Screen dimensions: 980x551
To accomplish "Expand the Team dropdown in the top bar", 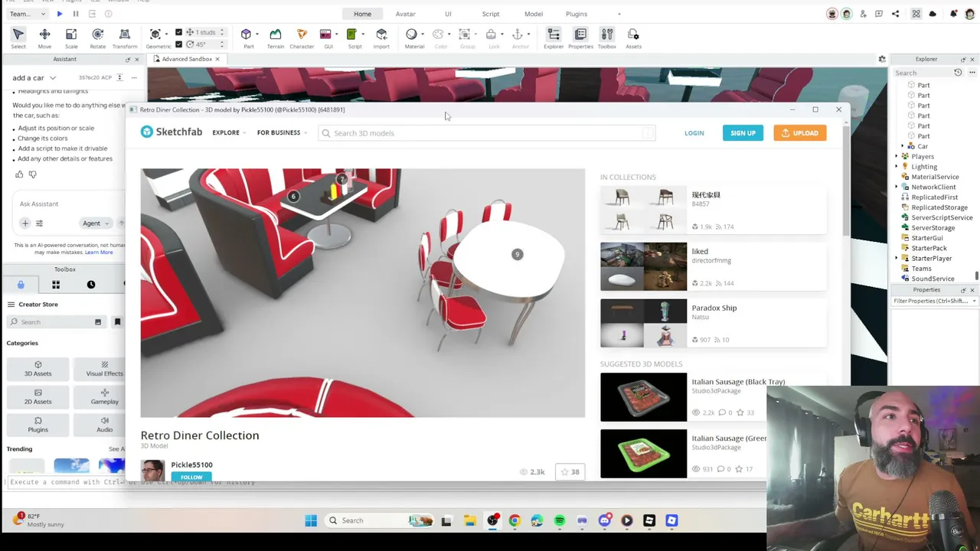I will (x=29, y=14).
